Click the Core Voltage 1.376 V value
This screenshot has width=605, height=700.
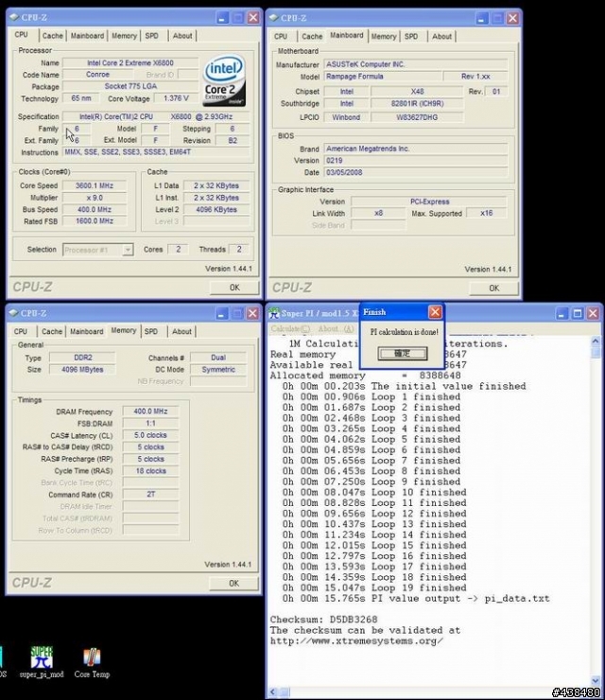click(176, 98)
